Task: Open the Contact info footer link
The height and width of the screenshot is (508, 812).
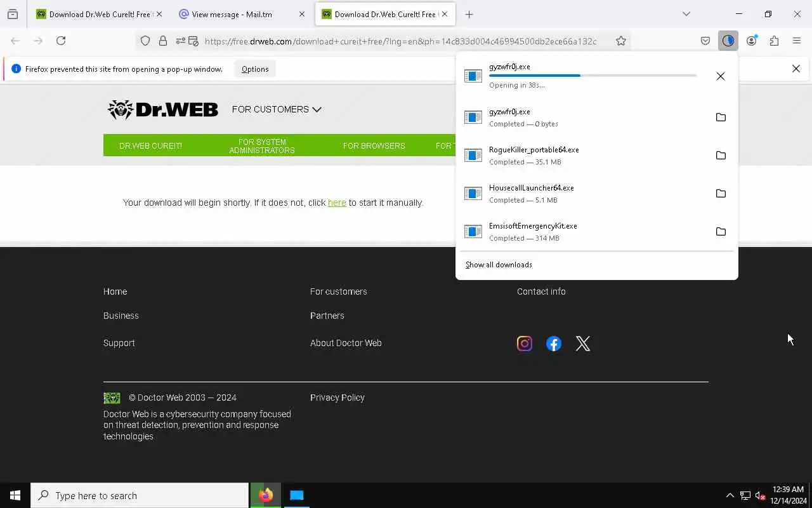Action: pyautogui.click(x=541, y=291)
